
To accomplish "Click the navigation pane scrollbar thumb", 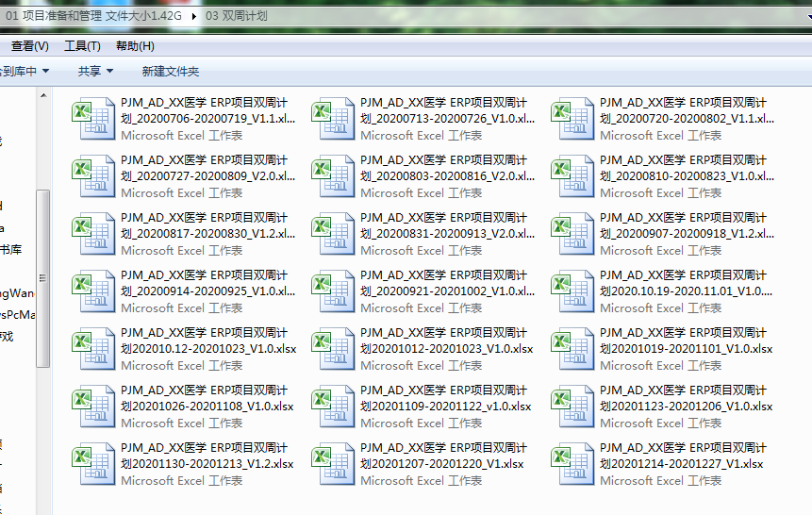I will [43, 279].
